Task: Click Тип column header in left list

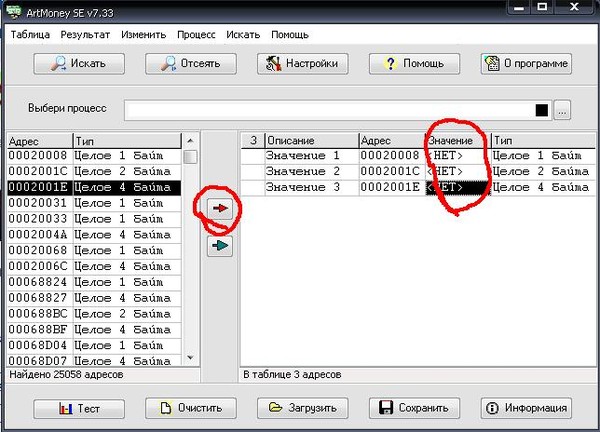Action: (x=127, y=141)
